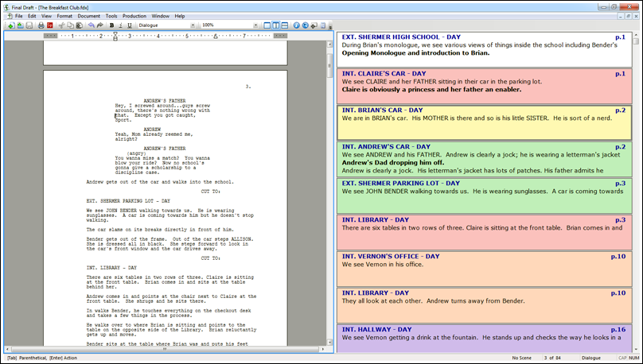Viewport: 643px width, 364px height.
Task: Click the Undo arrow icon
Action: tap(91, 25)
